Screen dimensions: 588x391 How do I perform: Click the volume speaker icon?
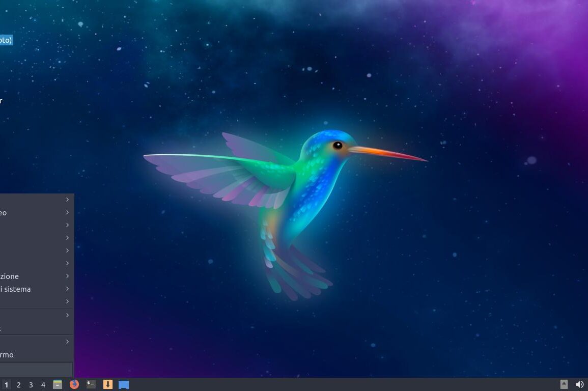coord(579,384)
